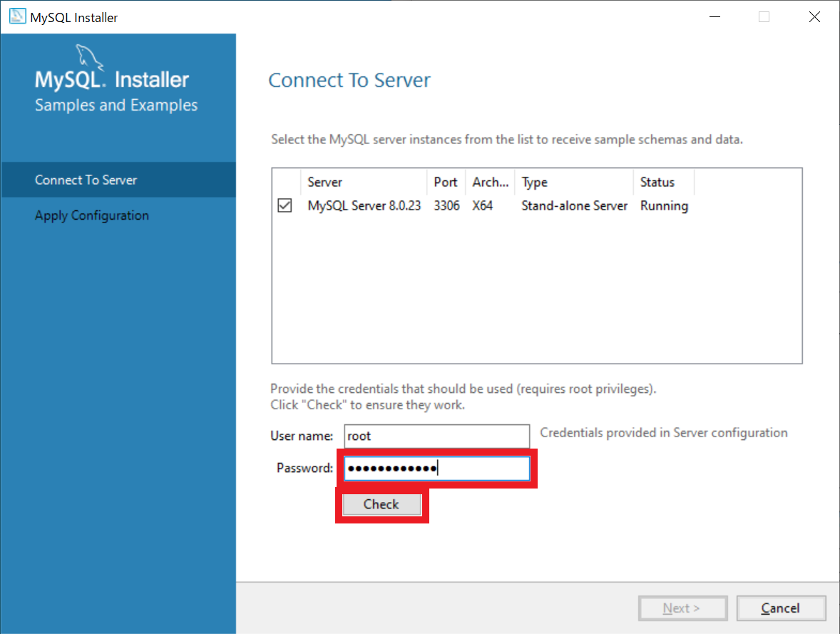Select the MySQL Server 8.0.23 row text
Image resolution: width=840 pixels, height=634 pixels.
click(364, 206)
